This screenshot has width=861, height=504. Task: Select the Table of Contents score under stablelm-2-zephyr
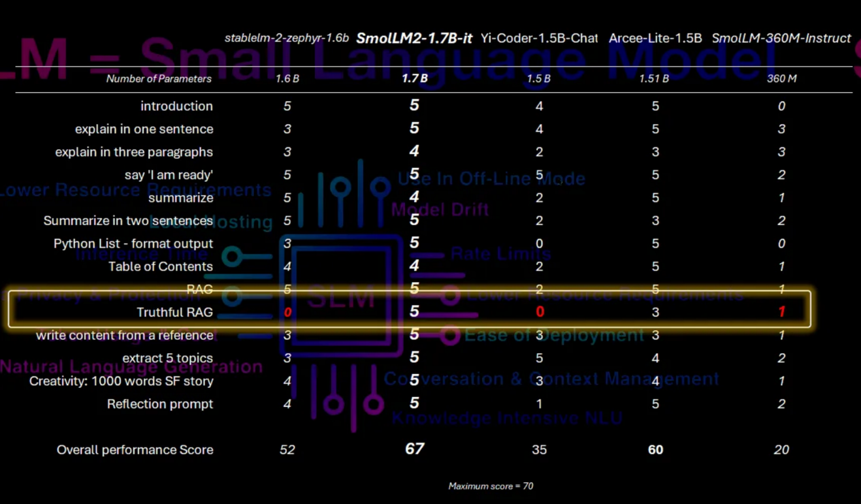pyautogui.click(x=287, y=266)
